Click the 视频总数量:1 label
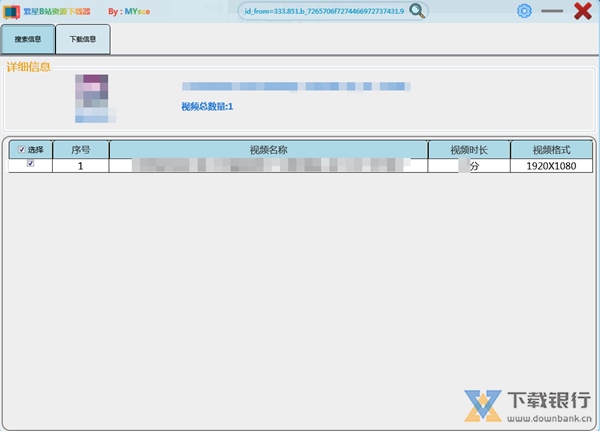 tap(207, 106)
